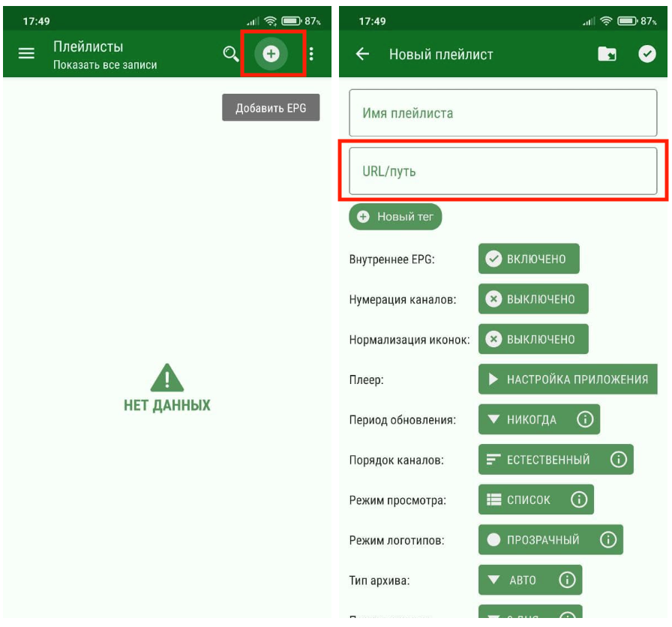Click the Добавить EPG button
Screen dimensions: 672x627
(271, 108)
